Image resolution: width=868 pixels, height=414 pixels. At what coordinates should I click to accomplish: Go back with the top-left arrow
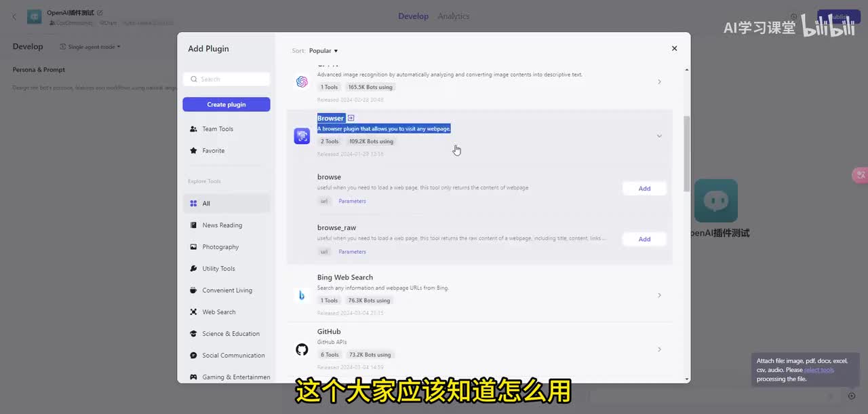pos(14,17)
